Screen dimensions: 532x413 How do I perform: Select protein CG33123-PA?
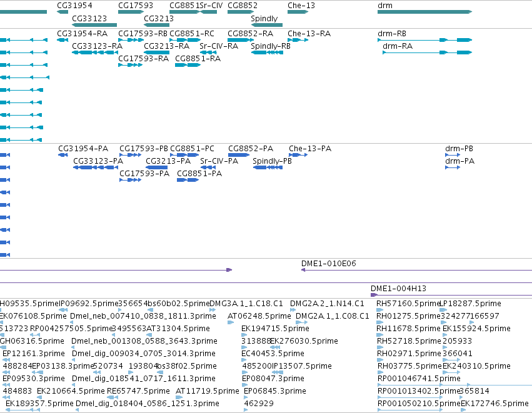(98, 161)
